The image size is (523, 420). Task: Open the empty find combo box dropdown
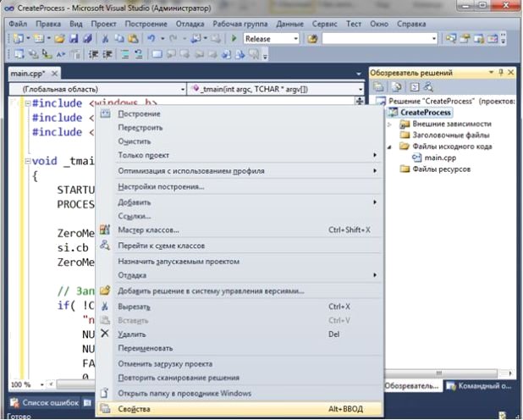[x=433, y=39]
